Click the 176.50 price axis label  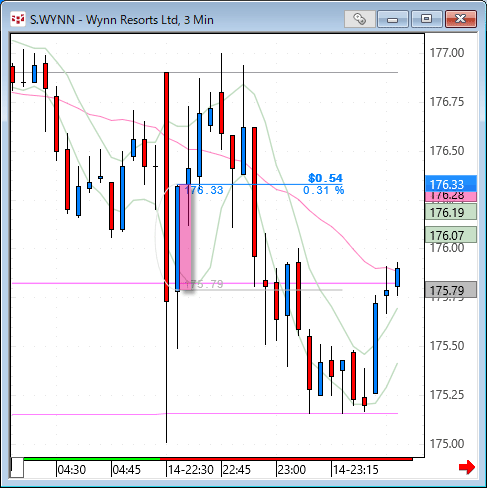447,151
